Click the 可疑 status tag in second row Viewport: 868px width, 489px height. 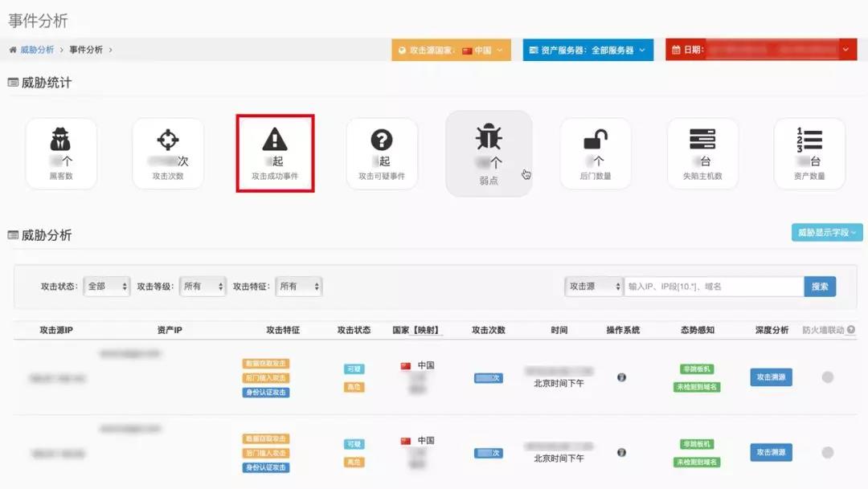coord(354,444)
